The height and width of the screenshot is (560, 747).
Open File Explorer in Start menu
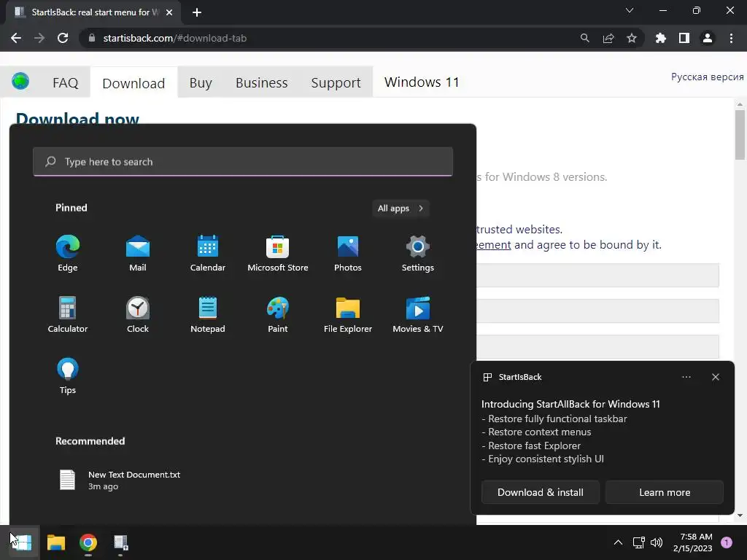click(x=348, y=314)
